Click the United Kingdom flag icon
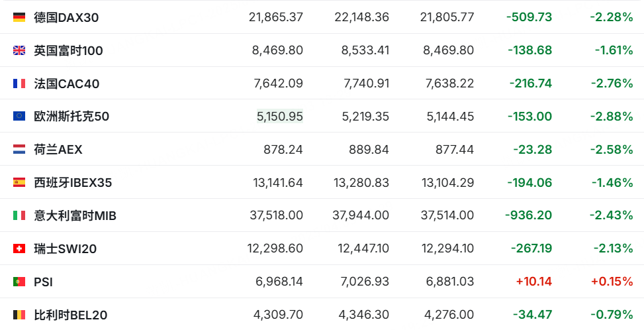Image resolution: width=644 pixels, height=330 pixels. [19, 50]
